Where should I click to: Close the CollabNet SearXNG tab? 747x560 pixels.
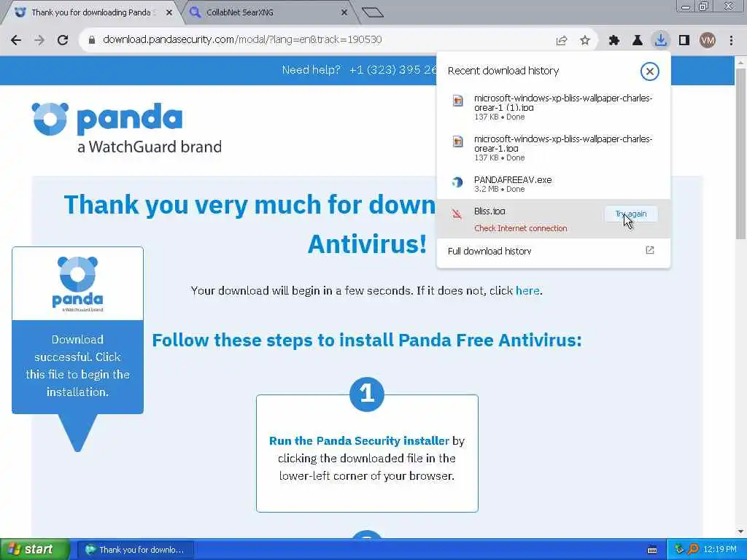[344, 12]
